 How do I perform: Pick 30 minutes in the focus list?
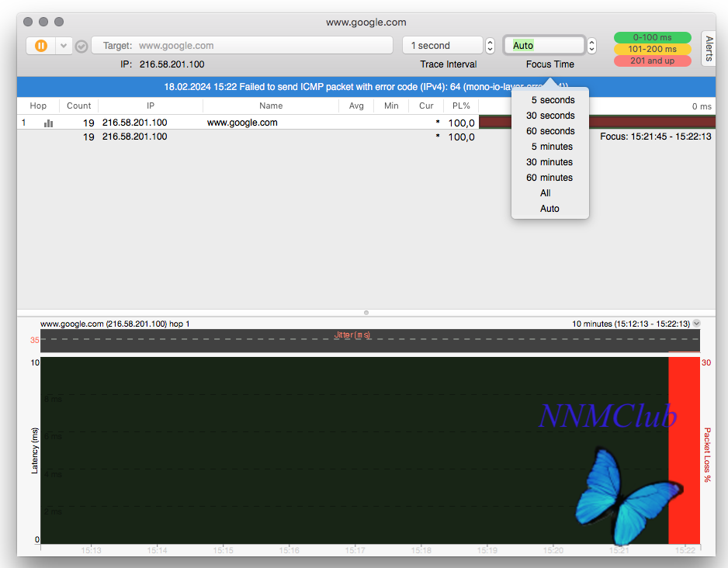pos(549,162)
